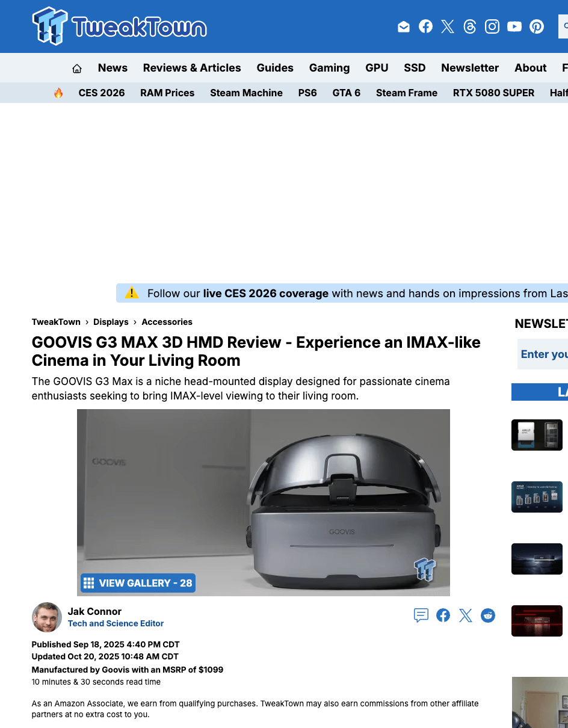
Task: Follow the Displays breadcrumb link
Action: pos(111,322)
